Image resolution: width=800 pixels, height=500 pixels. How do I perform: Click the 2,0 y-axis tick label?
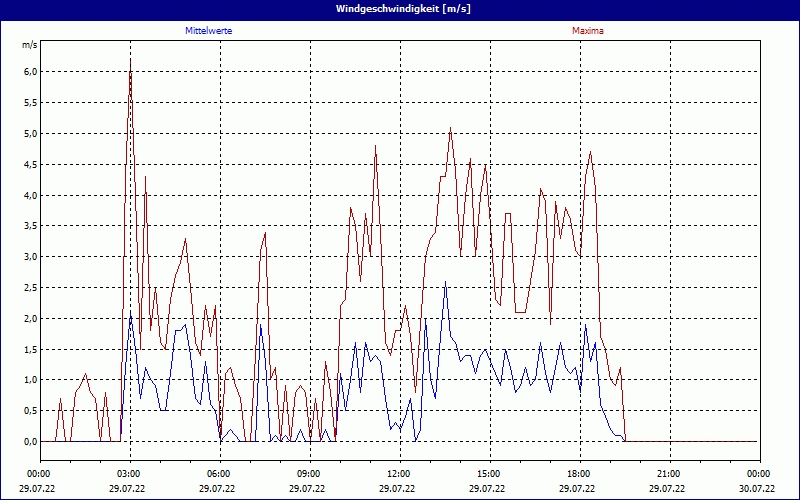pos(30,318)
